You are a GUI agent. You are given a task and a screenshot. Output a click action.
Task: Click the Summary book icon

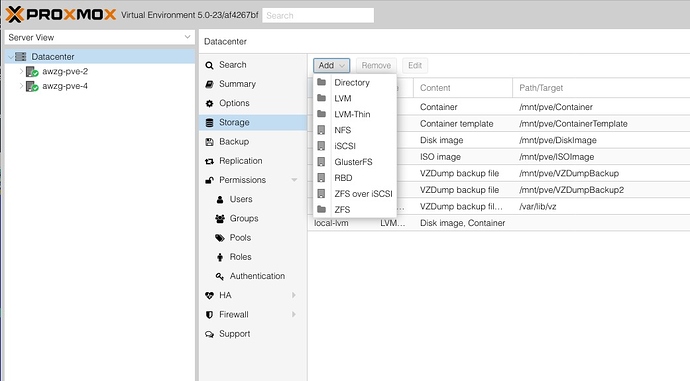point(209,84)
